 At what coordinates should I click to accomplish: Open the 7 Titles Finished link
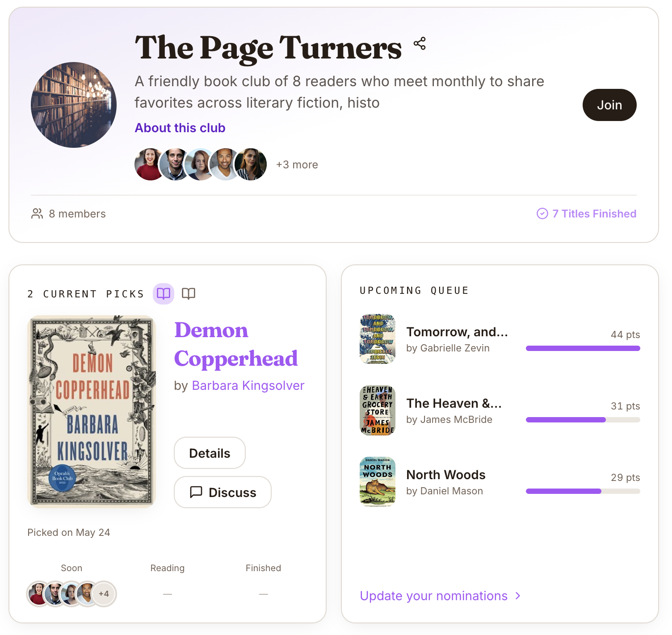(x=586, y=214)
